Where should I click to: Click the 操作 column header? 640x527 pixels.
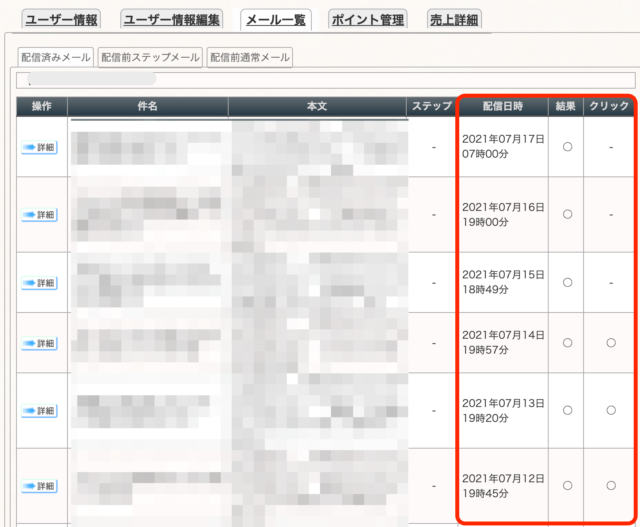(42, 107)
